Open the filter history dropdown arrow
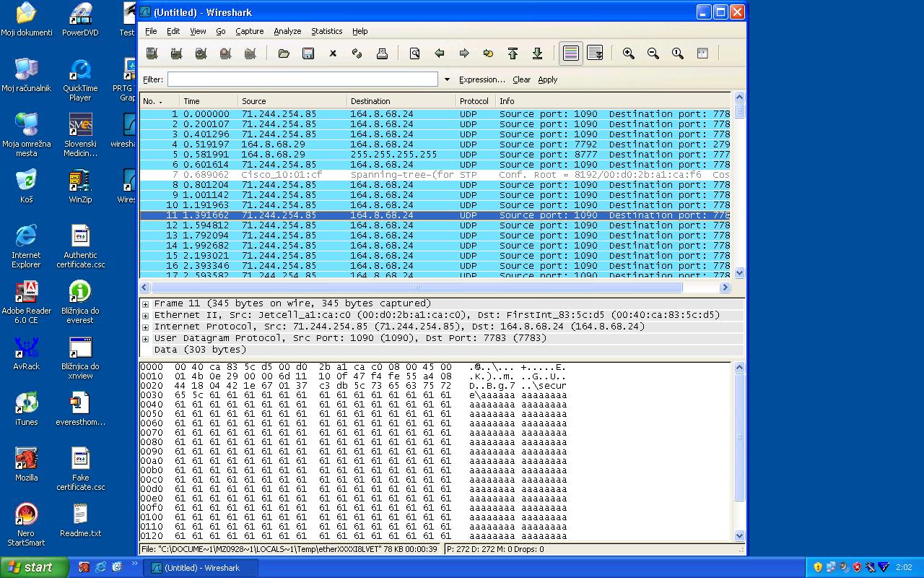This screenshot has height=578, width=924. tap(447, 79)
